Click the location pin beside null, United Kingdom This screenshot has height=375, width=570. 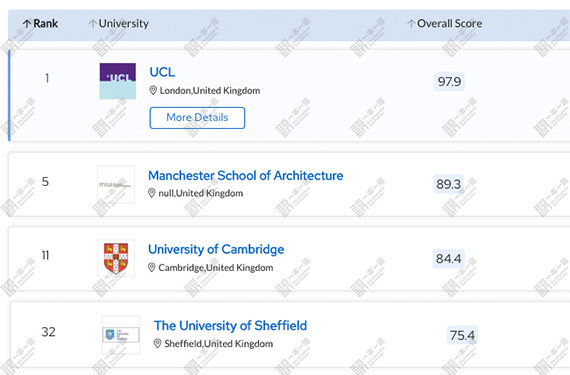152,193
